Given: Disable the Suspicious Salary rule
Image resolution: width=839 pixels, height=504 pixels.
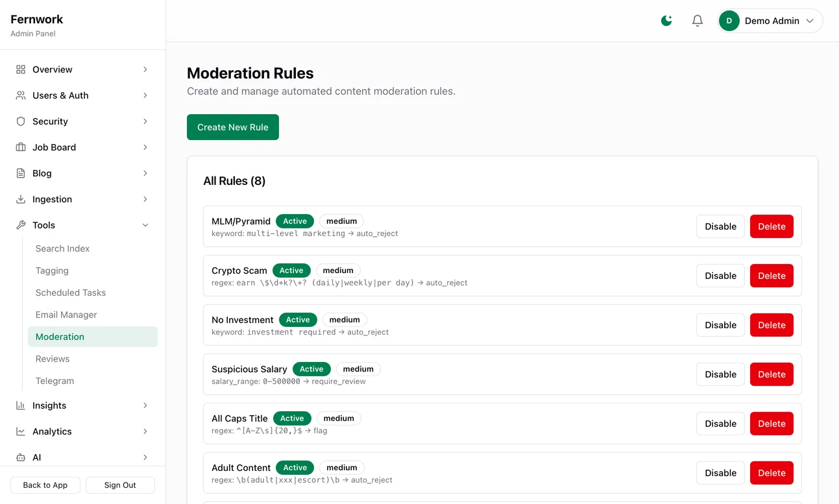Looking at the screenshot, I should coord(720,374).
